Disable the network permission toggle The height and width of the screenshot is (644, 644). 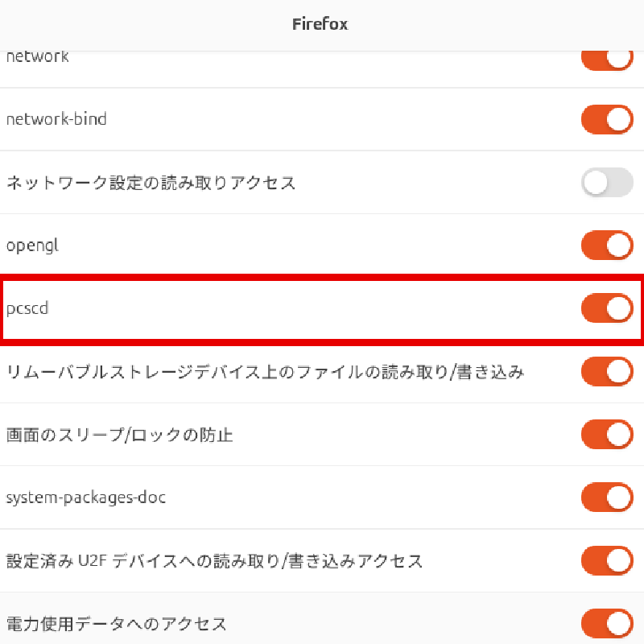coord(607,60)
